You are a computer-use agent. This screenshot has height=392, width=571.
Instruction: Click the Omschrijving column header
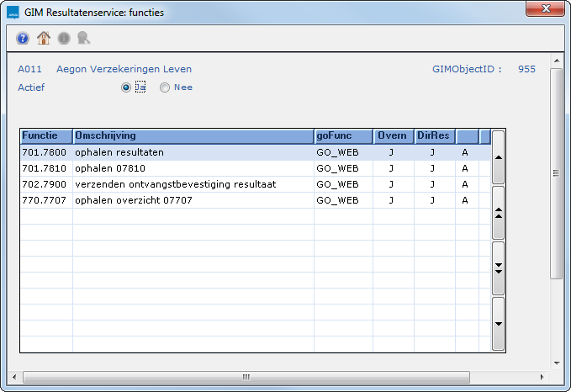point(193,136)
